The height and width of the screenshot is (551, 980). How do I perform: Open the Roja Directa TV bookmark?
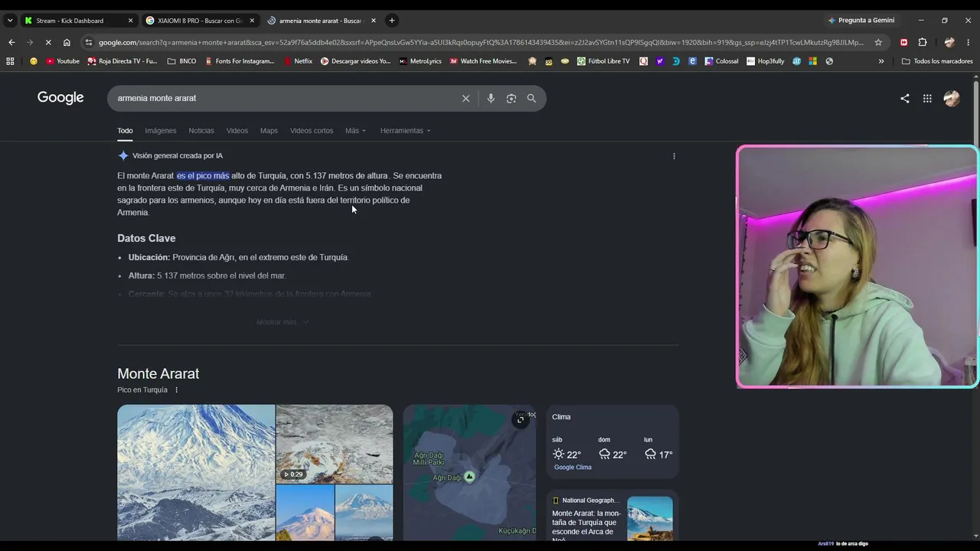coord(122,61)
